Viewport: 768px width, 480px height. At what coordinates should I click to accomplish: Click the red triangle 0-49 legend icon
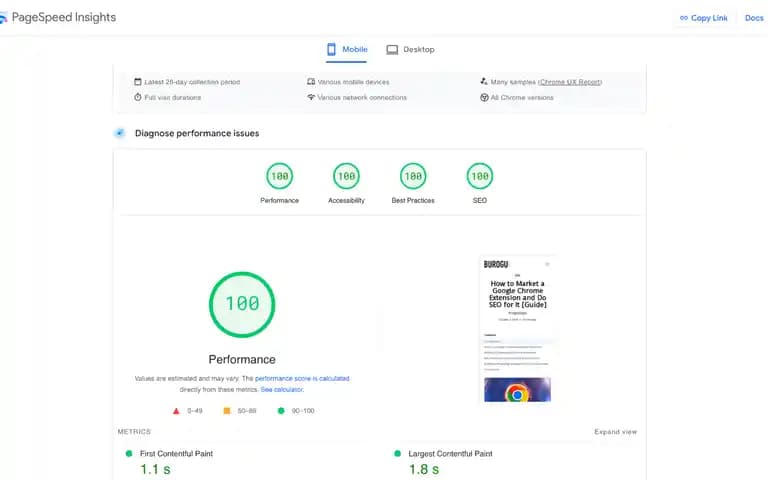(176, 411)
